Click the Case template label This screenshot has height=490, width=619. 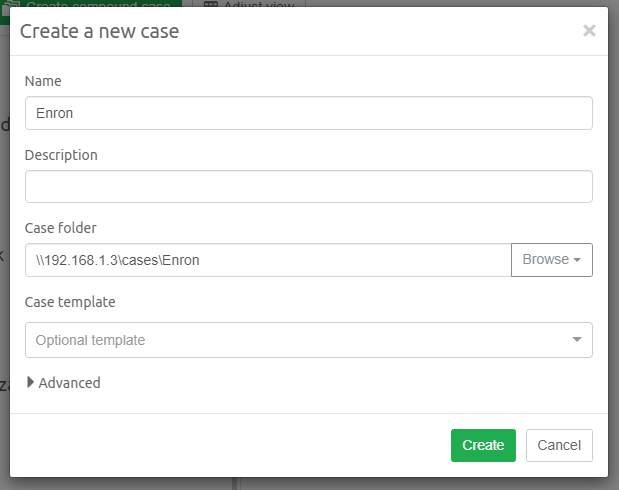70,301
